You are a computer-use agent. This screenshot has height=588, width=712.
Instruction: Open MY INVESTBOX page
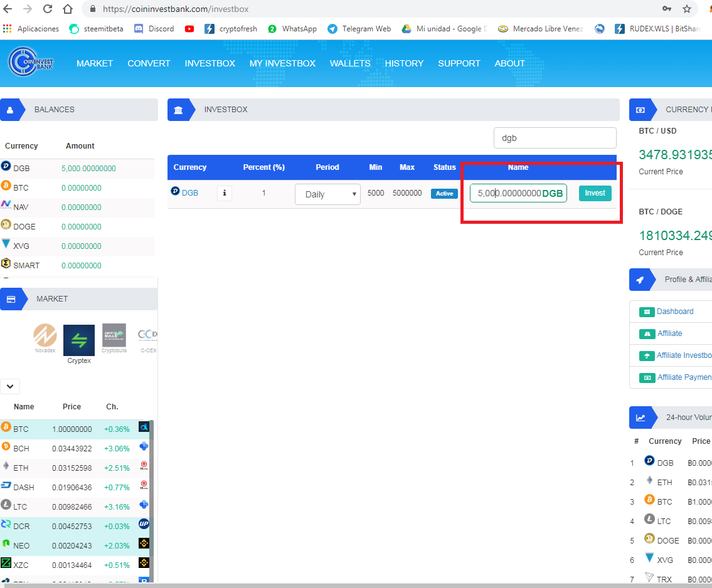tap(282, 63)
